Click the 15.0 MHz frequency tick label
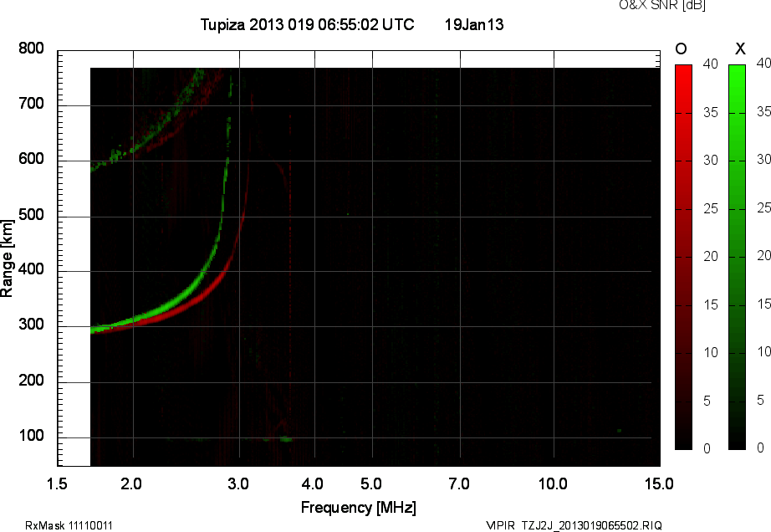 point(659,483)
